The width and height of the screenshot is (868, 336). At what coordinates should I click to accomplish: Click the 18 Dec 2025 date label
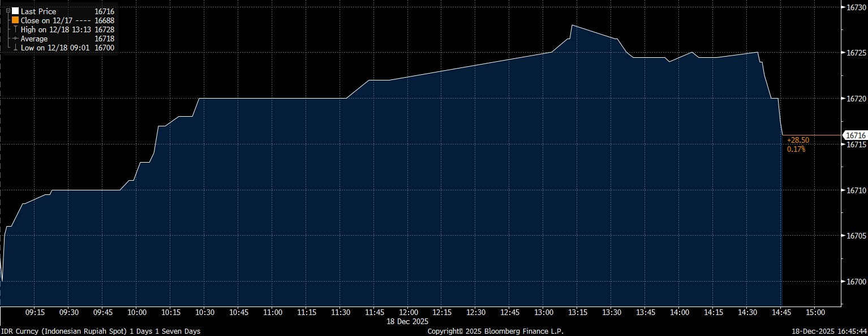click(x=408, y=321)
